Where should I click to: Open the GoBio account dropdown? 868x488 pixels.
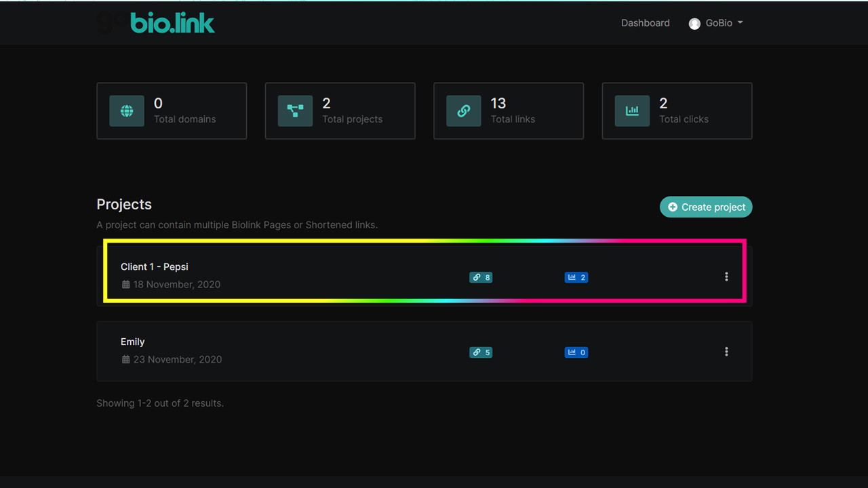(x=715, y=22)
